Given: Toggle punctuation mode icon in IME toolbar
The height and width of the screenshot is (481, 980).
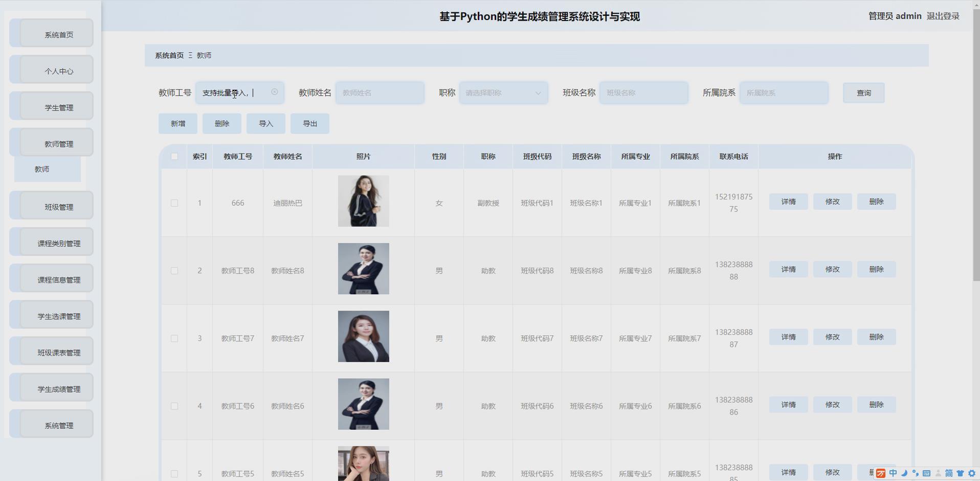Looking at the screenshot, I should click(x=915, y=473).
